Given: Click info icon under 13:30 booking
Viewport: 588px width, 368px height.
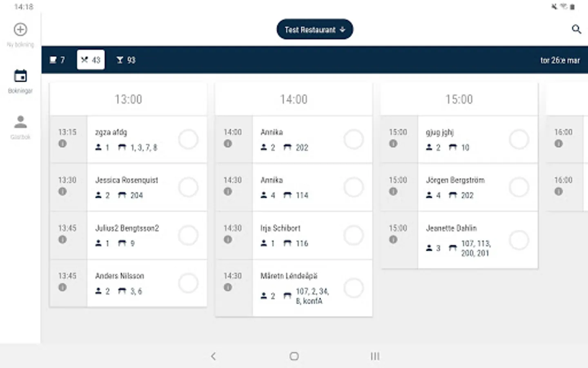Looking at the screenshot, I should (62, 191).
